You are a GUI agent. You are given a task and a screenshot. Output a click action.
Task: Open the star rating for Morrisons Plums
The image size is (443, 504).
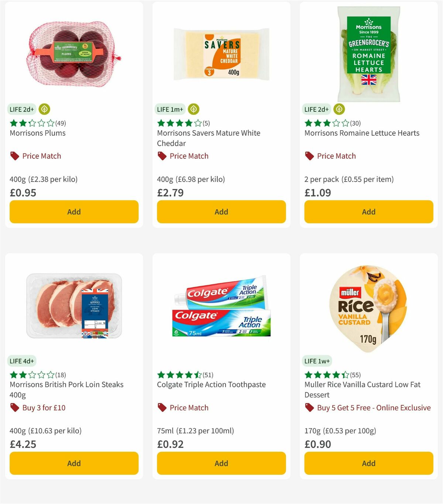[x=32, y=123]
